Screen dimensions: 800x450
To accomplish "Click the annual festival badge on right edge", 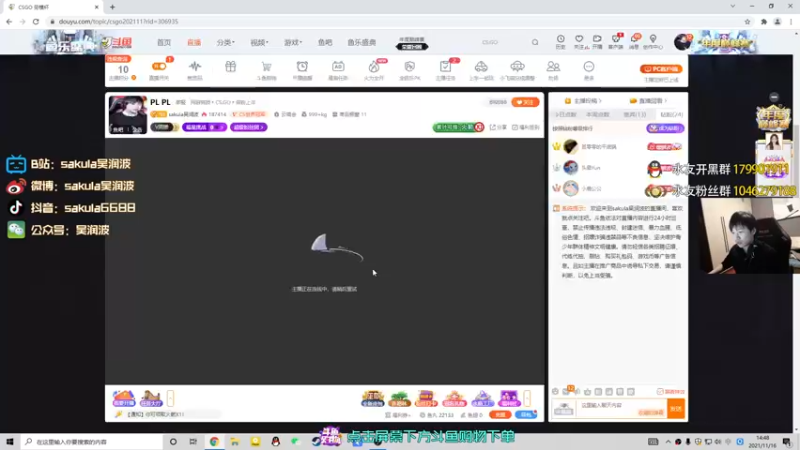I will click(x=773, y=118).
